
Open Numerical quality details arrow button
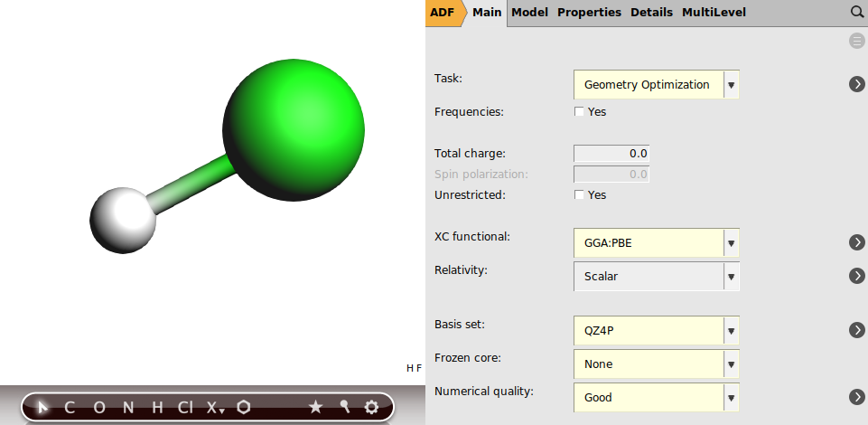(x=857, y=397)
